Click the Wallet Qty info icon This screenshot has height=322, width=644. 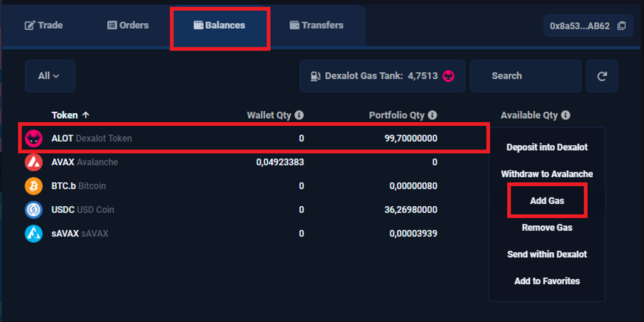(x=299, y=115)
